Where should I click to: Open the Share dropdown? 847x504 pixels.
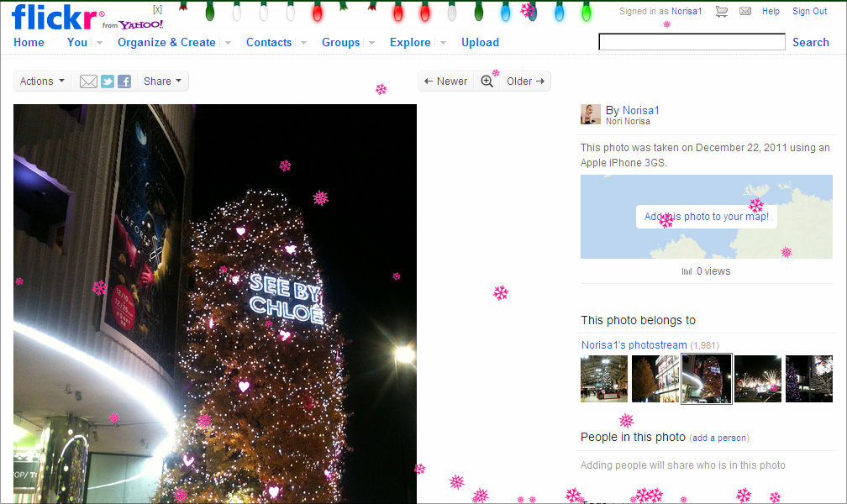pos(163,81)
